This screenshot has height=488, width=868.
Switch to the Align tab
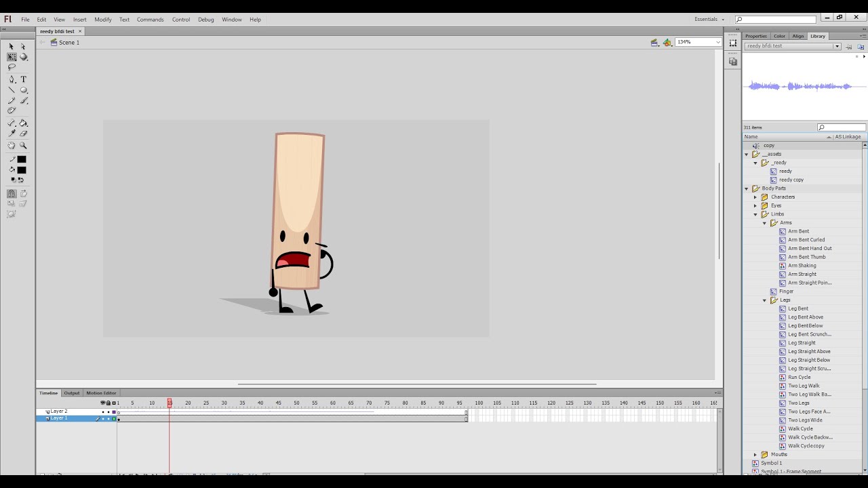798,36
